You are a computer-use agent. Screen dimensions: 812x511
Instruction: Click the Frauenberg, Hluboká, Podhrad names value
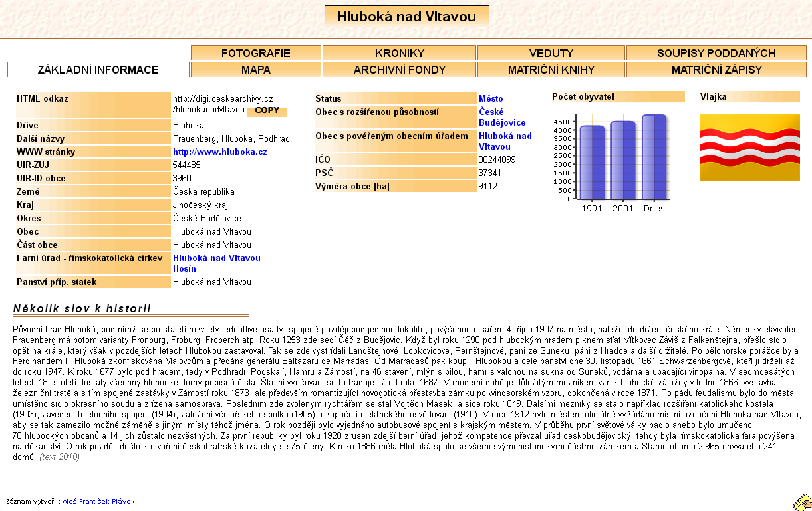click(231, 139)
